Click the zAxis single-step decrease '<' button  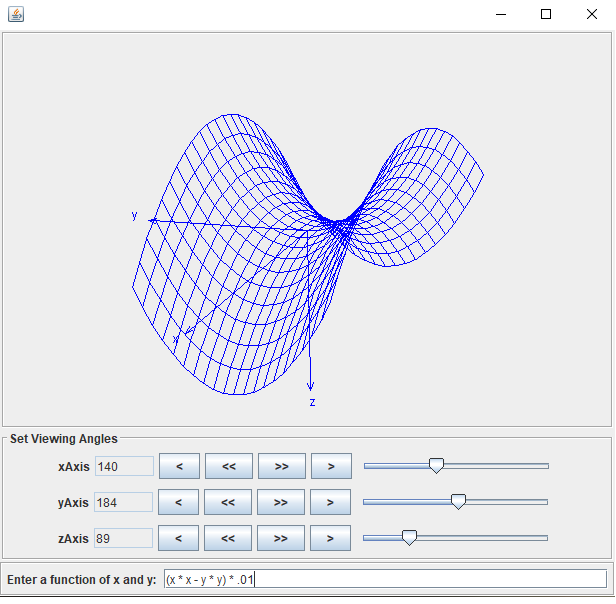178,538
